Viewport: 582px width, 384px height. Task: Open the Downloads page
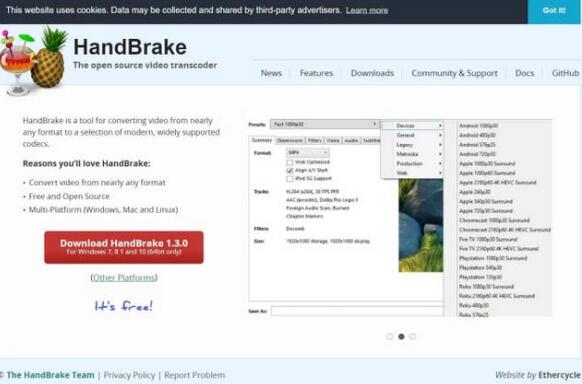[372, 73]
